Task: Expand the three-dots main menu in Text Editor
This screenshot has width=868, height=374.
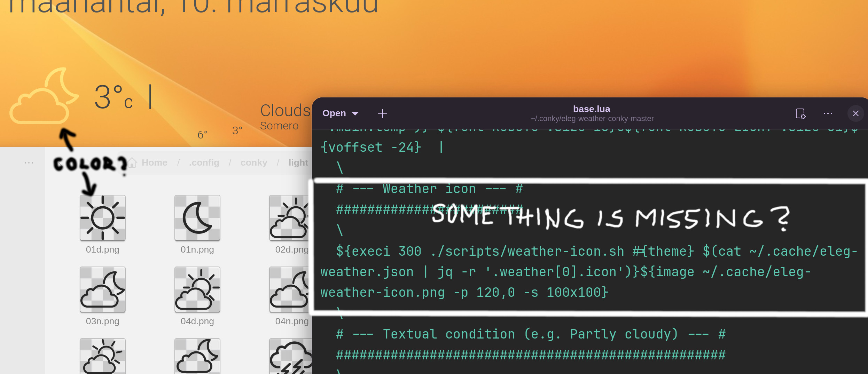Action: (x=828, y=114)
